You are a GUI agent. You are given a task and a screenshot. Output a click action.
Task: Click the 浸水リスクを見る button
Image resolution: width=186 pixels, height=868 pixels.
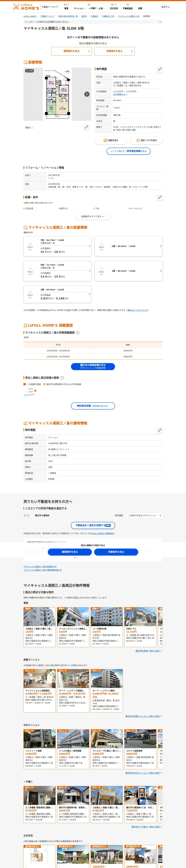[x=146, y=140]
